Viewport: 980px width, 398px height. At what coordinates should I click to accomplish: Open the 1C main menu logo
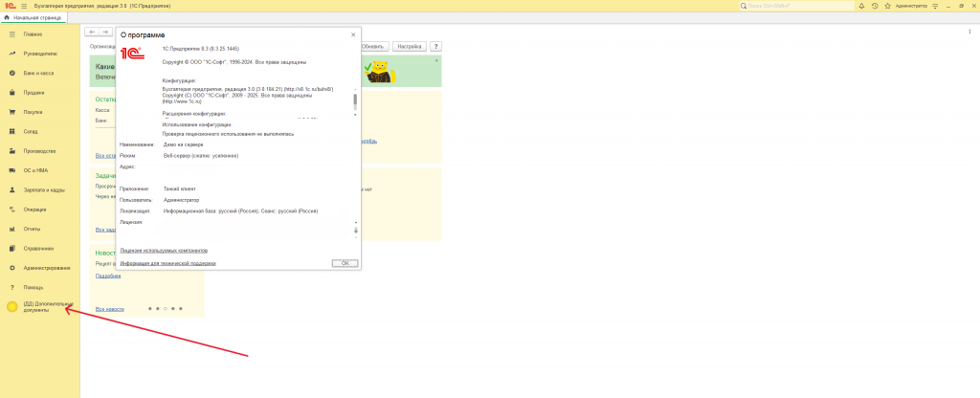click(x=9, y=6)
